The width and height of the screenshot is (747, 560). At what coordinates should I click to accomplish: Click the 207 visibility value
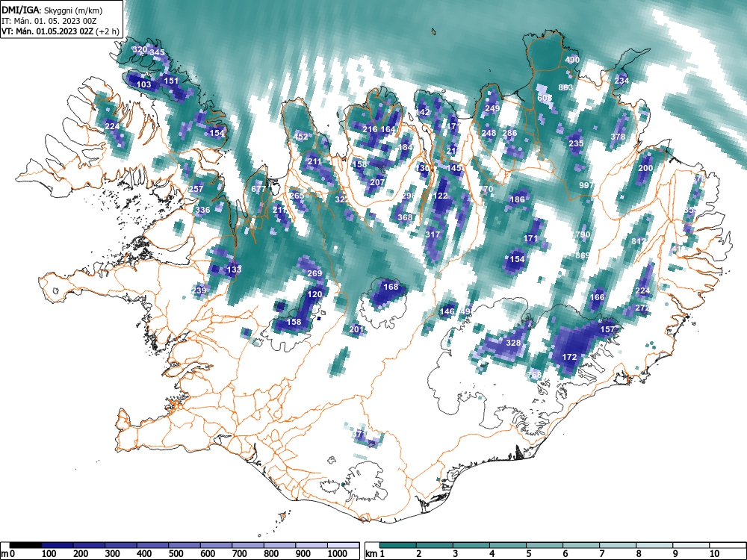coord(377,182)
